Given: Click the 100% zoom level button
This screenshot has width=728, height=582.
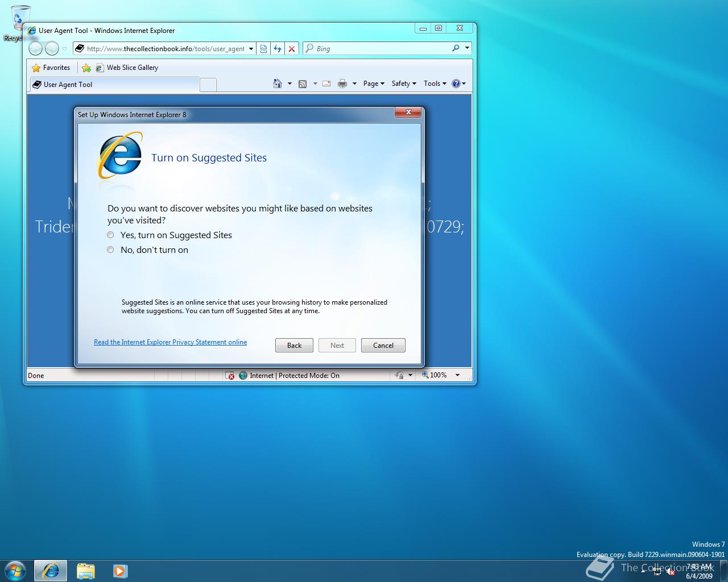Looking at the screenshot, I should click(435, 375).
